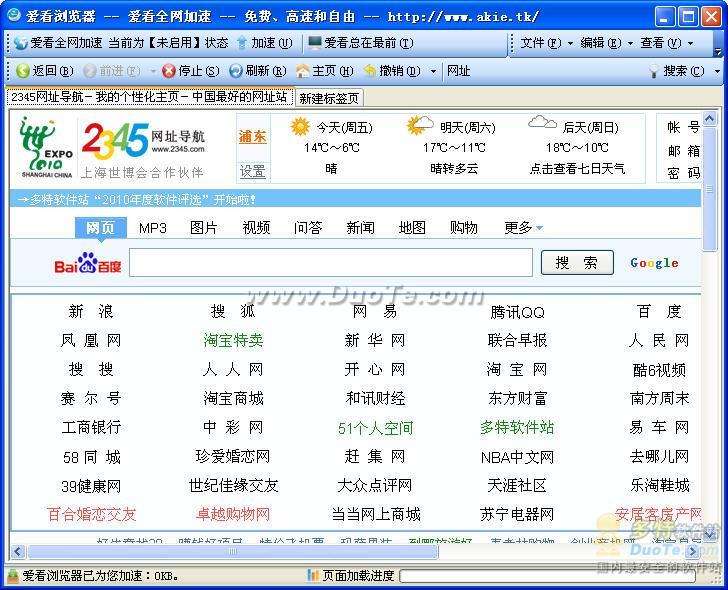
Task: Open the 浦东 city link
Action: pyautogui.click(x=253, y=136)
